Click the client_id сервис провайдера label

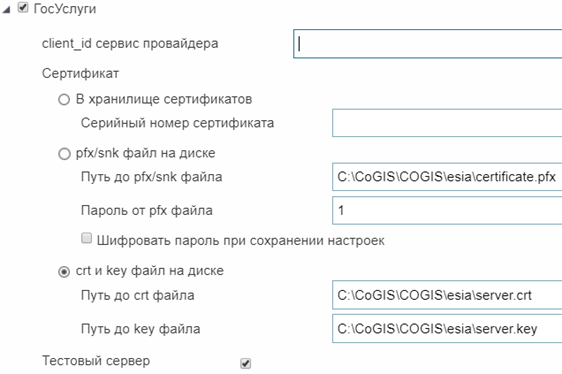[x=130, y=43]
